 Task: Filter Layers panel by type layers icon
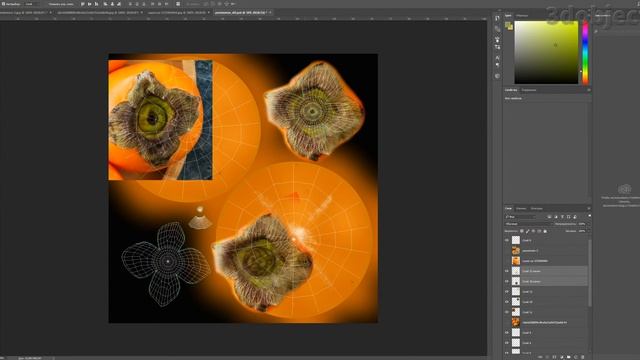562,217
